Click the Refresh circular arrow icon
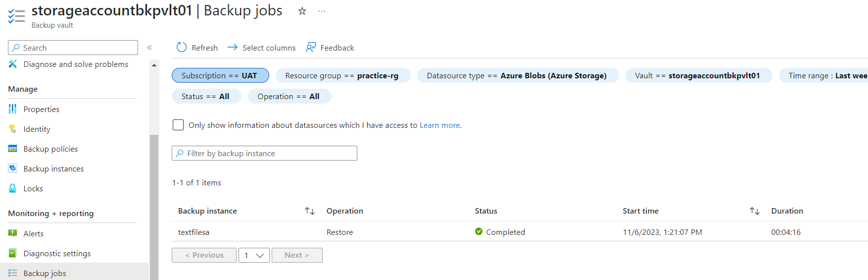 point(182,47)
